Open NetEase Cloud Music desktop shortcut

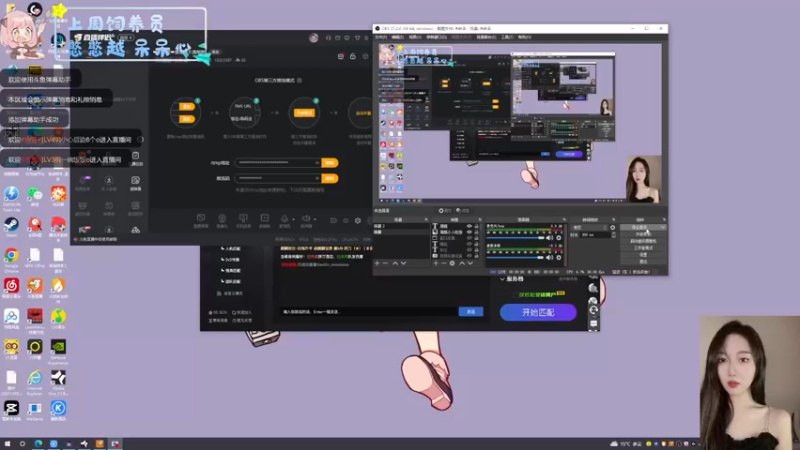pyautogui.click(x=11, y=286)
